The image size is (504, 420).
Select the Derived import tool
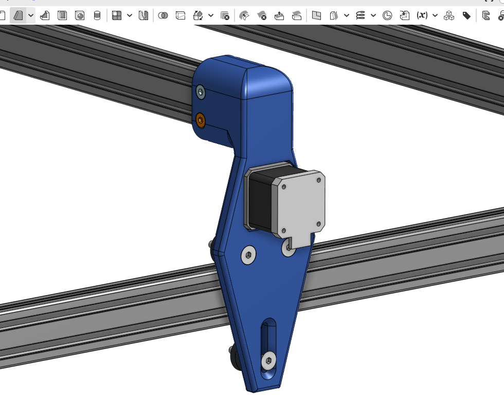point(405,15)
